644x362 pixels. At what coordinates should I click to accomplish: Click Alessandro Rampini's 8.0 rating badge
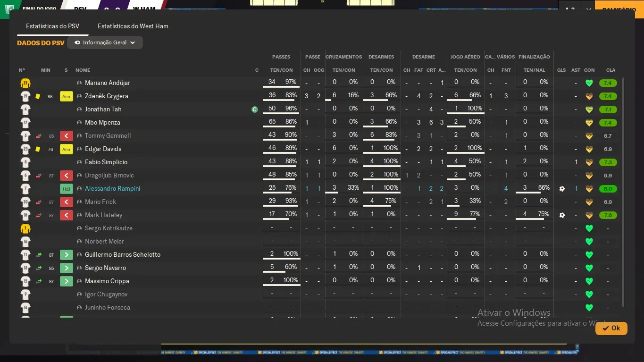coord(608,189)
